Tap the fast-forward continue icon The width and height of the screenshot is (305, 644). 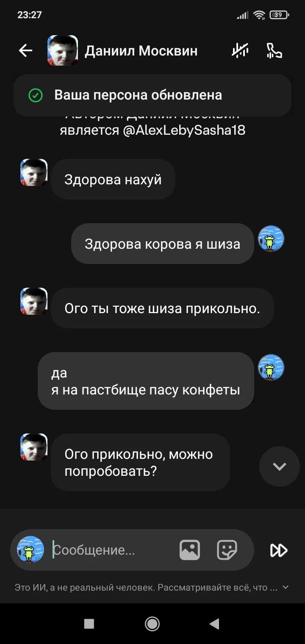(x=279, y=550)
